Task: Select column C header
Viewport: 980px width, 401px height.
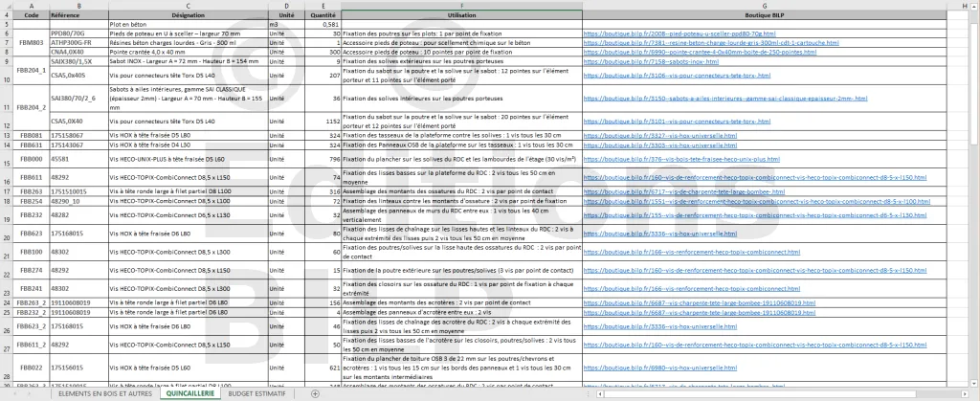Action: pos(188,6)
